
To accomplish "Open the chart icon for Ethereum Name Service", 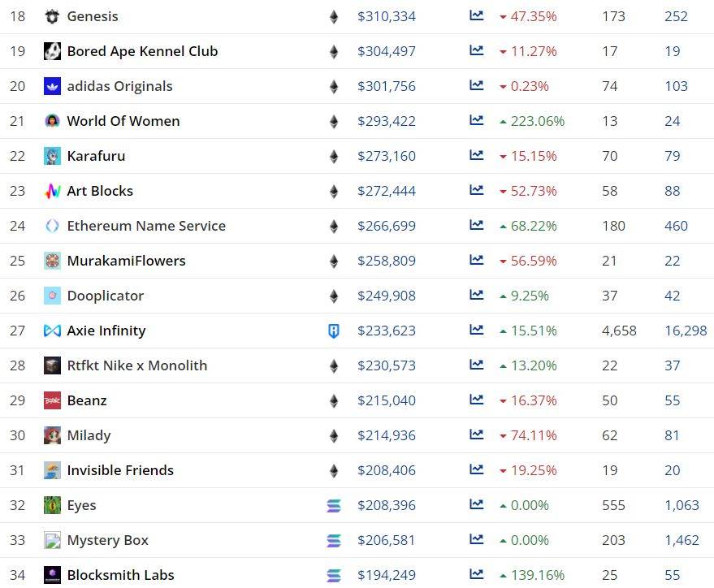I will coord(477,226).
